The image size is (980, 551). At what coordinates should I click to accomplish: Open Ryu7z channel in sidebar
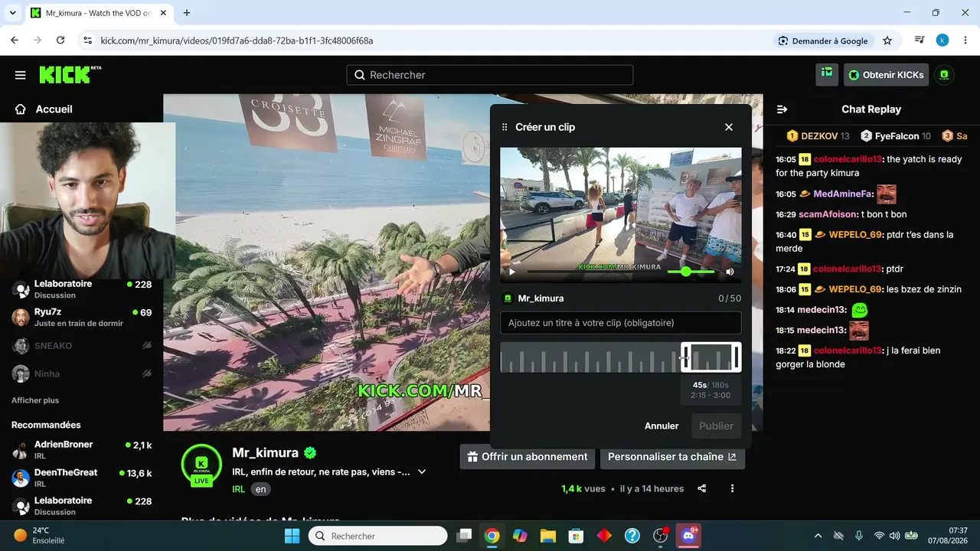pyautogui.click(x=81, y=317)
